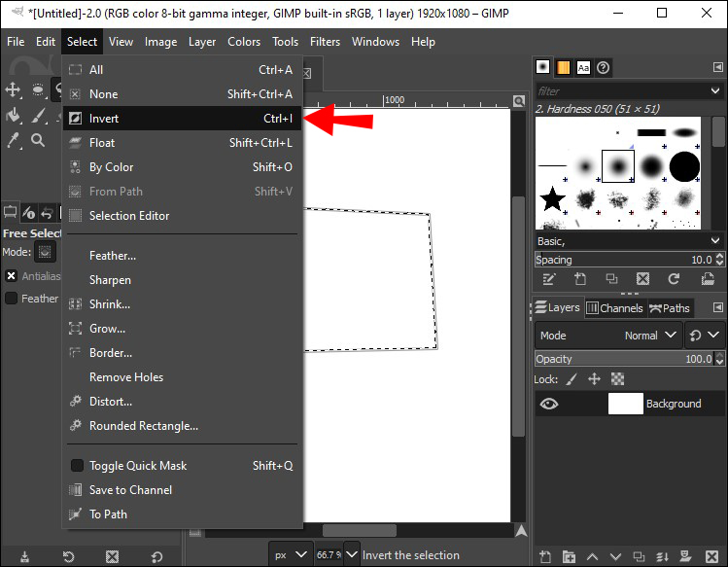Switch to the Channels tab
This screenshot has height=567, width=728.
(x=614, y=307)
